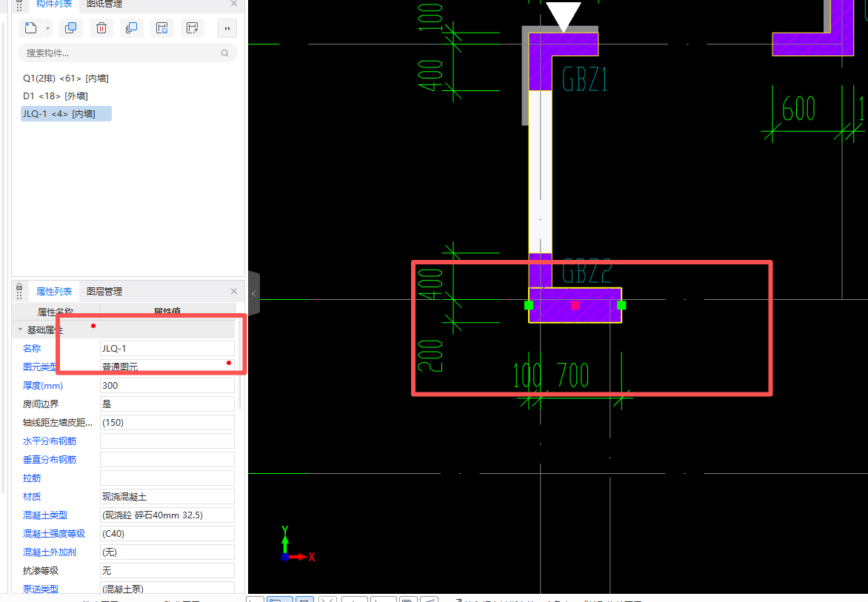Open the 房间边界 value 是
The image size is (868, 602).
pyautogui.click(x=167, y=404)
